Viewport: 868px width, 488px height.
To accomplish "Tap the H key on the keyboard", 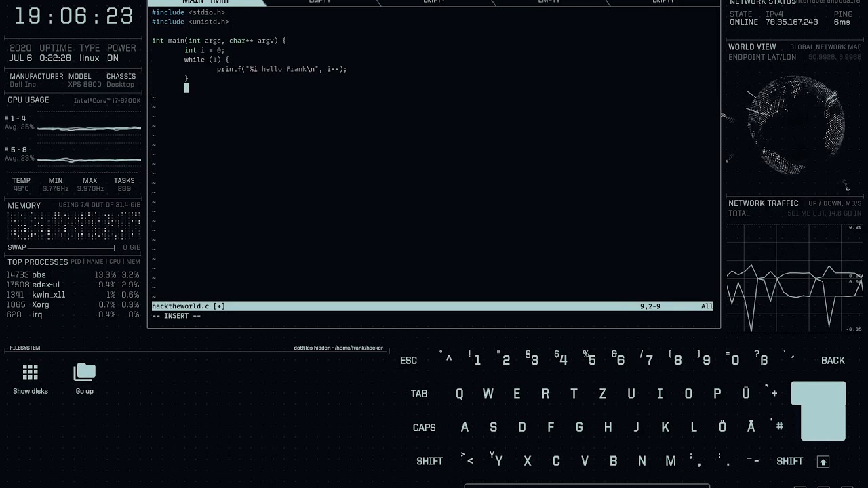I will pos(608,428).
